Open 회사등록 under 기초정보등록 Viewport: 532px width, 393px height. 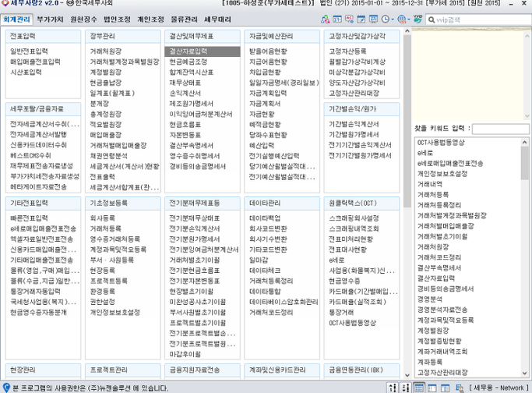pyautogui.click(x=103, y=218)
